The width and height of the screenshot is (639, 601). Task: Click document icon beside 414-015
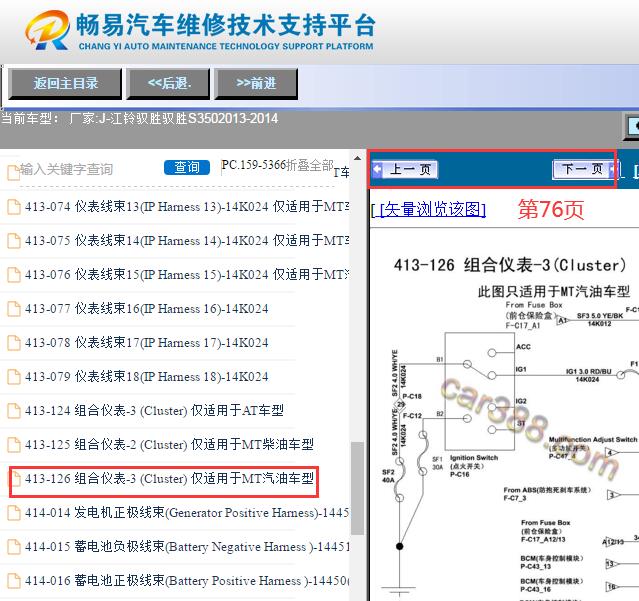tap(14, 547)
